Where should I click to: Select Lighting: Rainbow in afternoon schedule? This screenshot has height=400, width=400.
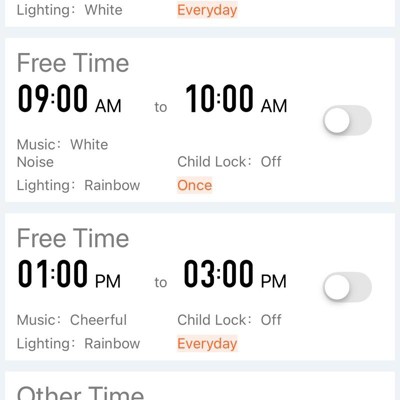click(x=79, y=344)
